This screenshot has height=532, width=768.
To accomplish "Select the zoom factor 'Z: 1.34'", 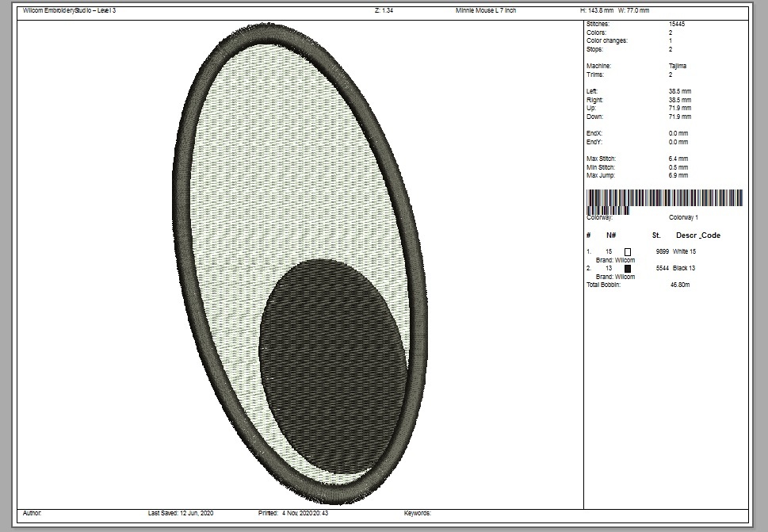I will (x=384, y=10).
